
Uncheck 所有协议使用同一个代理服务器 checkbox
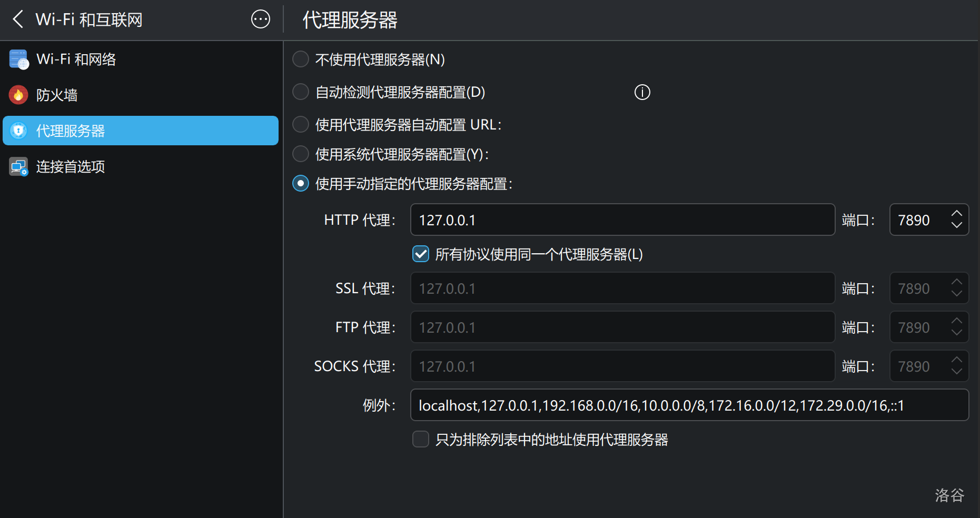tap(421, 254)
